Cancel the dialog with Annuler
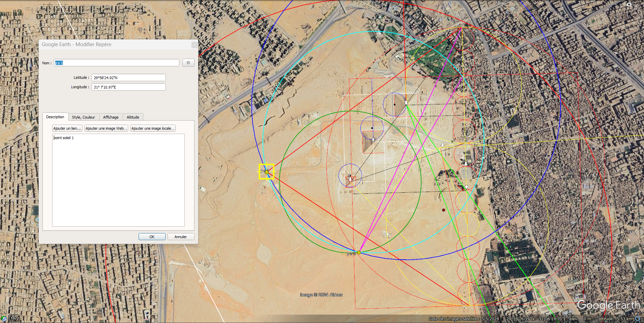This screenshot has height=323, width=644. click(181, 237)
